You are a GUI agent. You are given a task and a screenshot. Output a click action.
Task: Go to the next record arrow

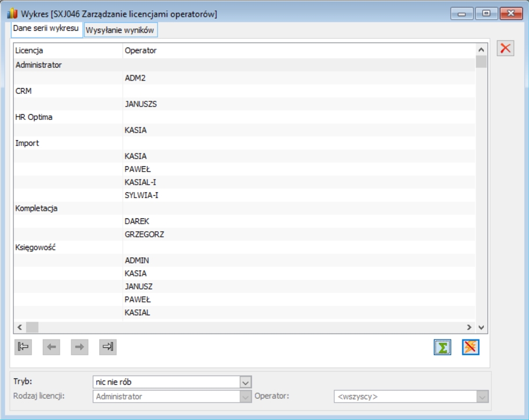(x=79, y=347)
